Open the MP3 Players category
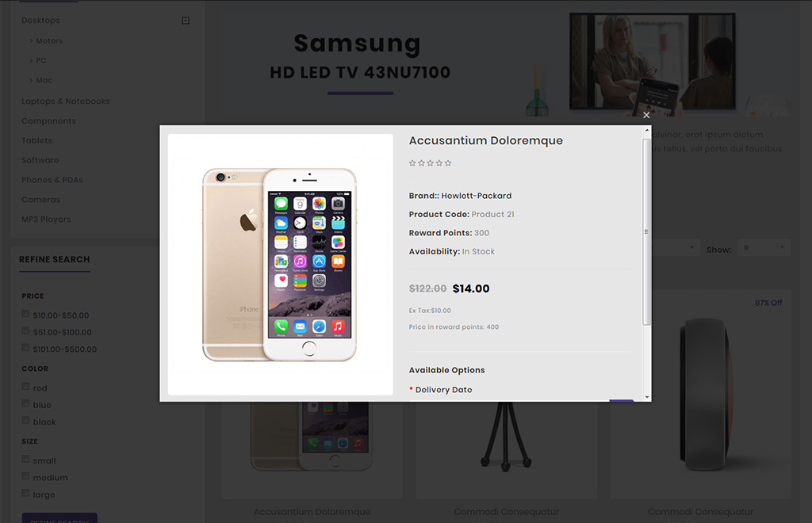812x523 pixels. pos(46,220)
